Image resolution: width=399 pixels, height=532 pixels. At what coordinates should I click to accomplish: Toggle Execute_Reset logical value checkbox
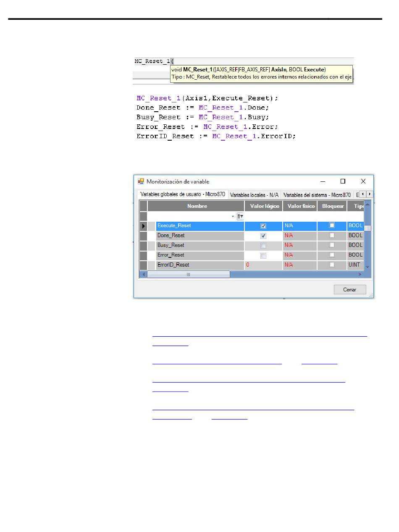pos(263,226)
